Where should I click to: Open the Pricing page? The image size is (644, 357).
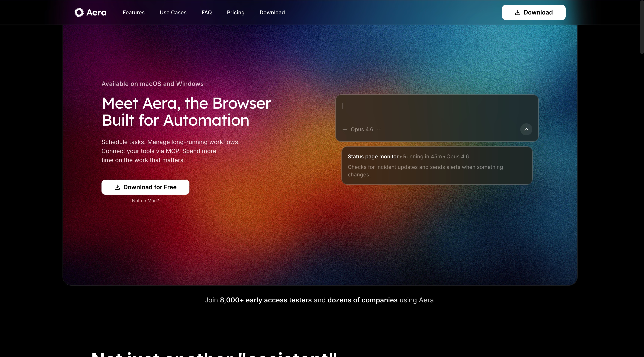click(x=236, y=12)
